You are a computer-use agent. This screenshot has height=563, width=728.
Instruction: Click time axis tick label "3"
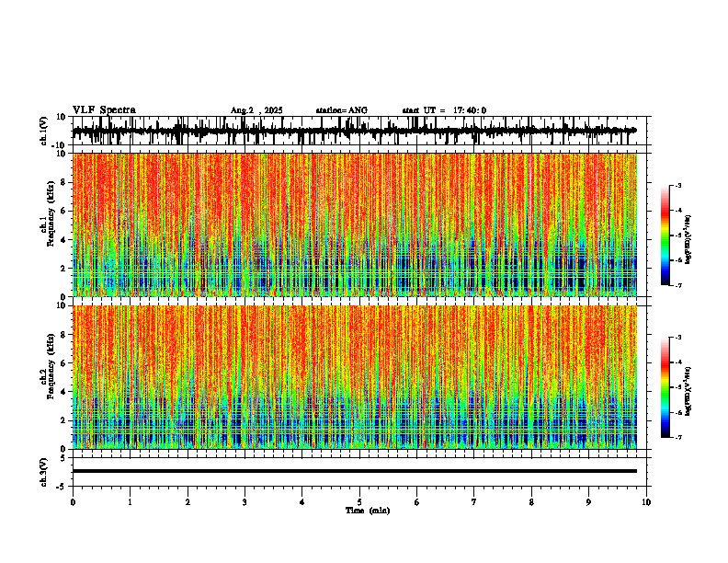coord(245,502)
